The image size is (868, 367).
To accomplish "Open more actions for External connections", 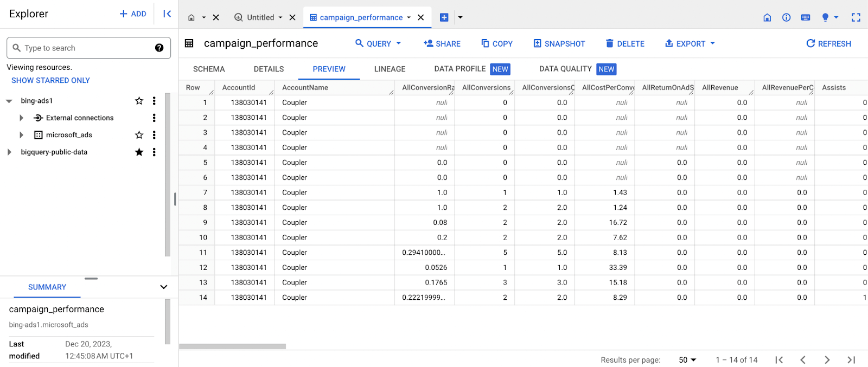I will tap(154, 118).
